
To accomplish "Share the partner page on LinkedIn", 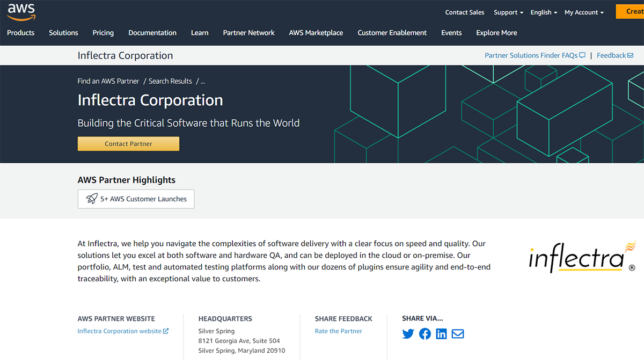I will (441, 333).
